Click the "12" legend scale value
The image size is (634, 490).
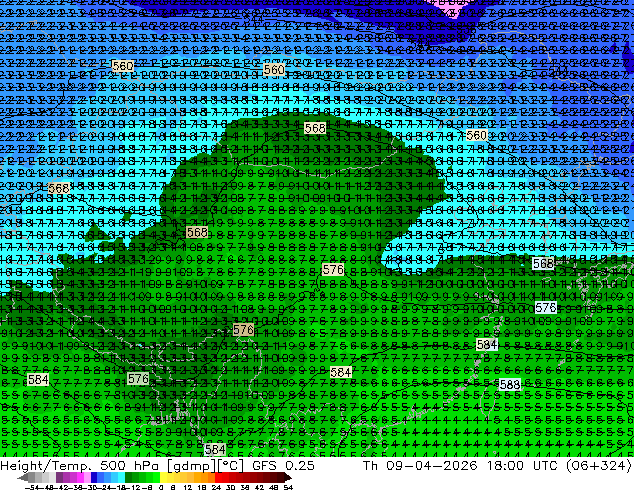coord(187,488)
